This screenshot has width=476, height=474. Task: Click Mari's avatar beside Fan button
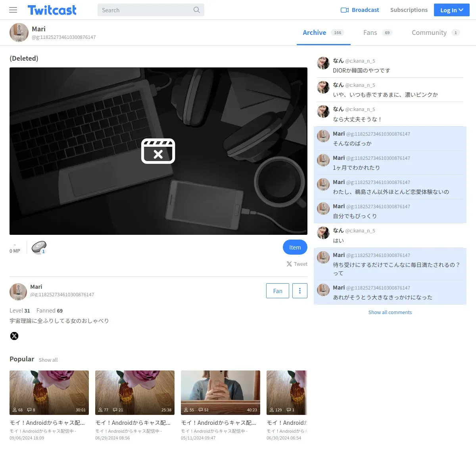tap(18, 292)
